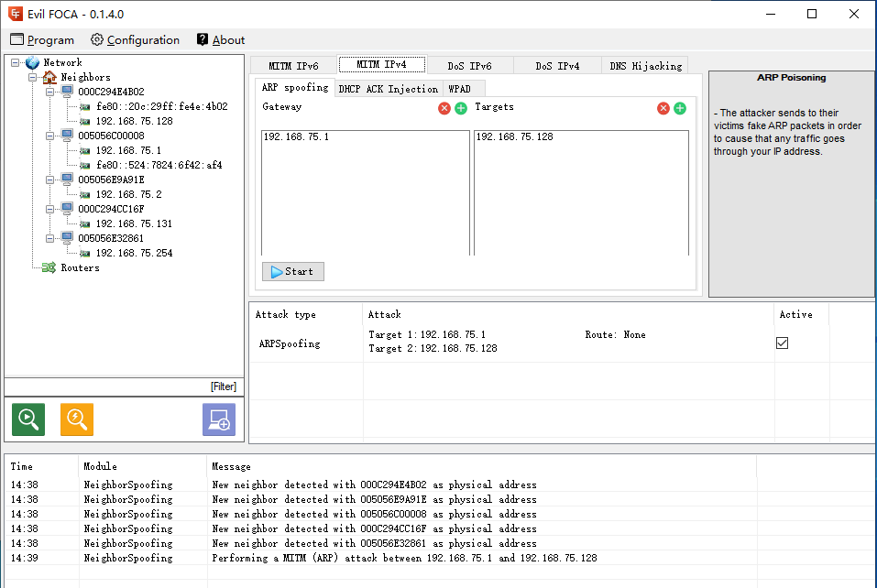The width and height of the screenshot is (877, 588).
Task: Click the Start attack button
Action: coord(293,272)
